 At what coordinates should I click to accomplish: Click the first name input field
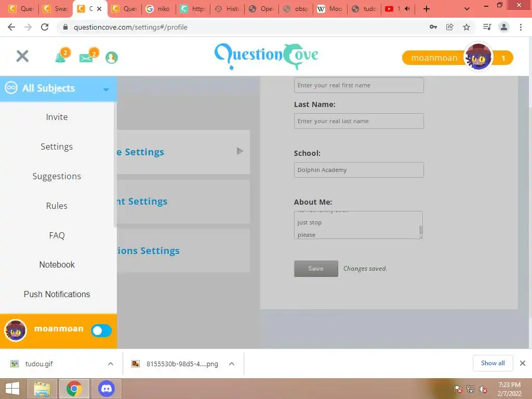coord(358,85)
